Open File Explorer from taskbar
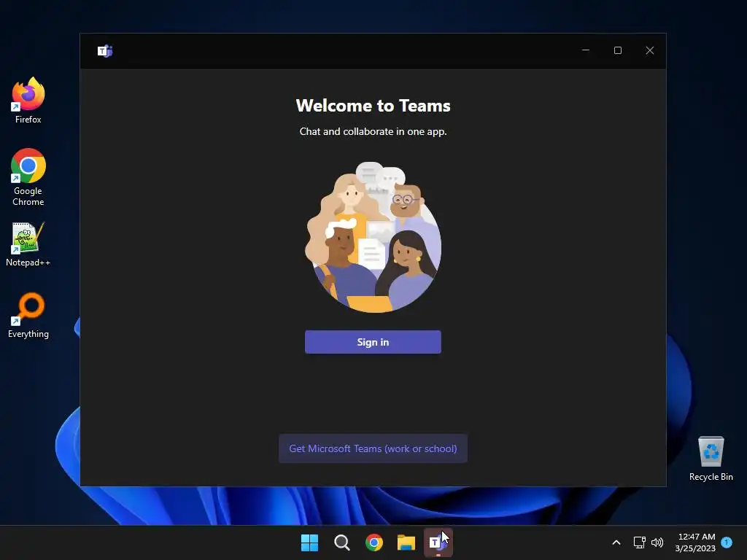 [x=406, y=542]
